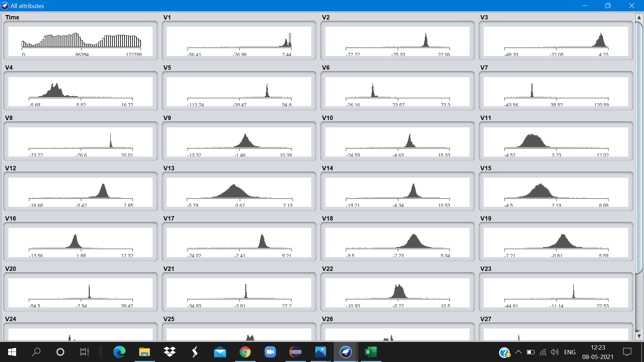
Task: Click ENG language indicator
Action: tap(570, 352)
